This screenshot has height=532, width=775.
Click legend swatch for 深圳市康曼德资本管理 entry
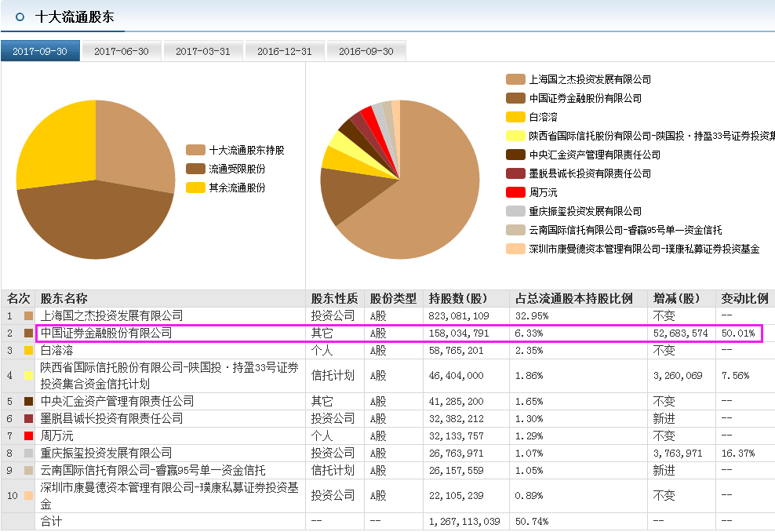pos(515,249)
